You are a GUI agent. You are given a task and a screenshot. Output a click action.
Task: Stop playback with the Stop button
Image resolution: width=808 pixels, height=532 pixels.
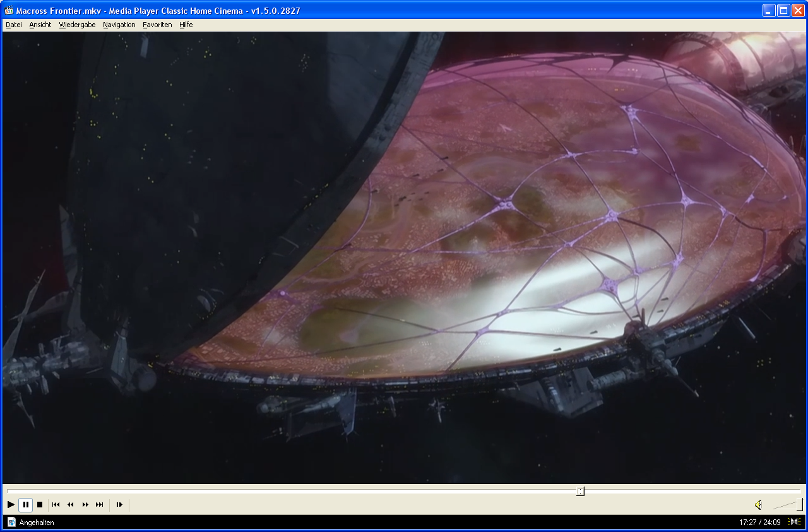pyautogui.click(x=40, y=505)
